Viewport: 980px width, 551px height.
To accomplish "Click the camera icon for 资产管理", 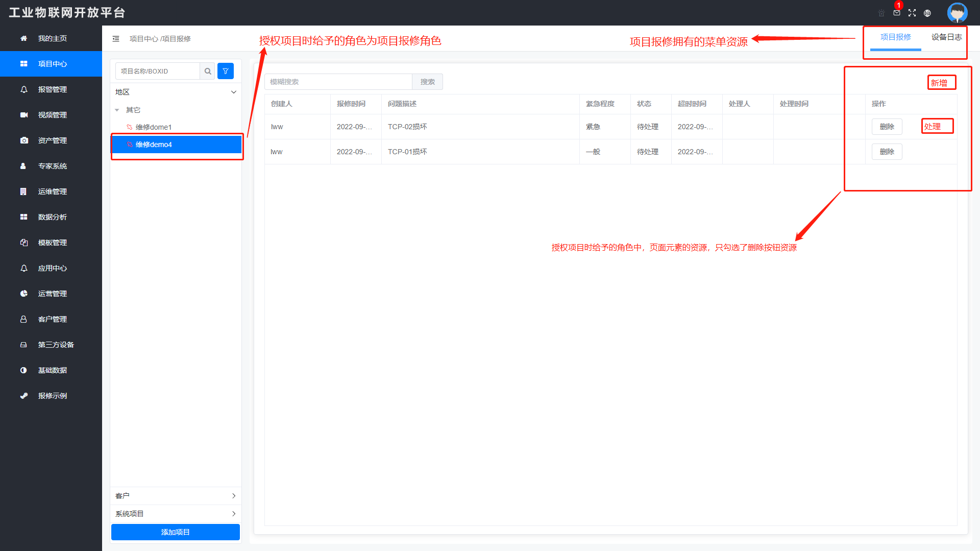I will 23,140.
